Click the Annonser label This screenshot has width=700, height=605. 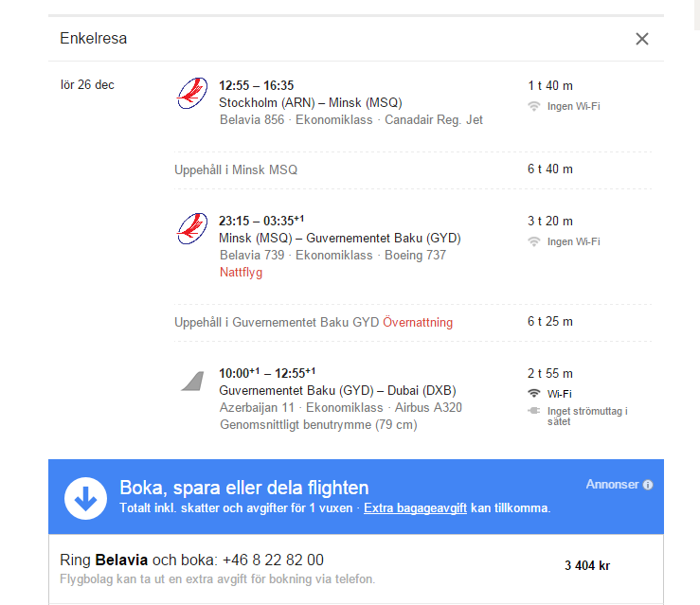click(x=612, y=484)
